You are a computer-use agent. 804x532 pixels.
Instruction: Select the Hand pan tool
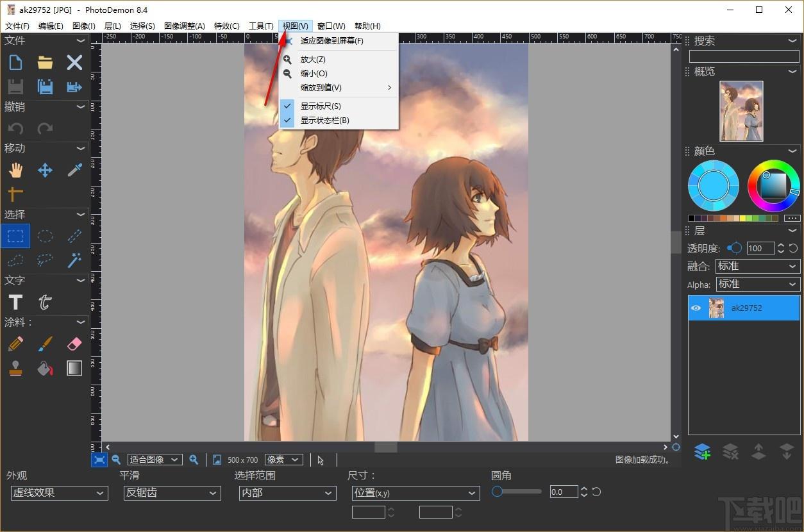[15, 170]
